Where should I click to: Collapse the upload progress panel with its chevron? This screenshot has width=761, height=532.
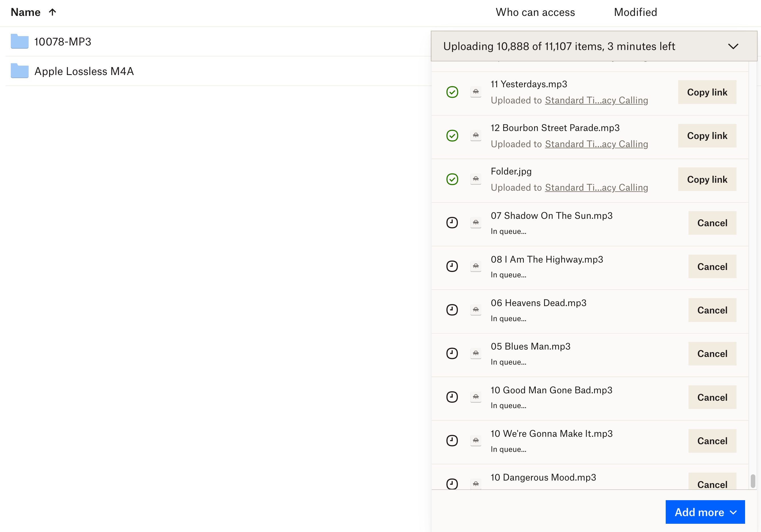733,46
